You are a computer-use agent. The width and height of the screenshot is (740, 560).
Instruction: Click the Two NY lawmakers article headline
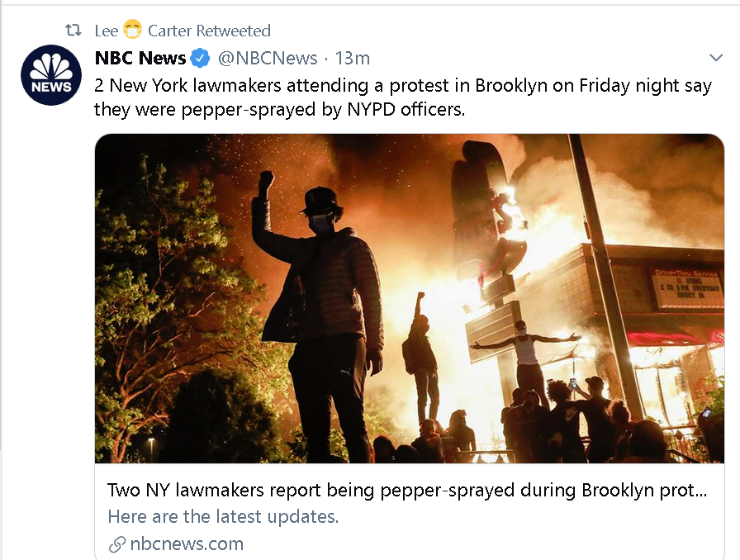407,490
